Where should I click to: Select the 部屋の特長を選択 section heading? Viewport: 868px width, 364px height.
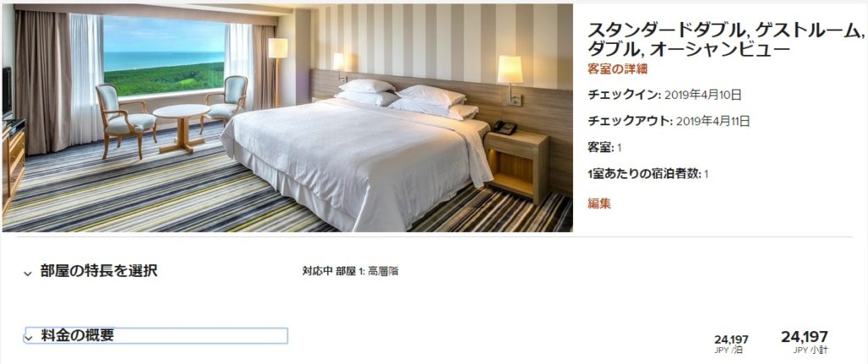coord(98,271)
